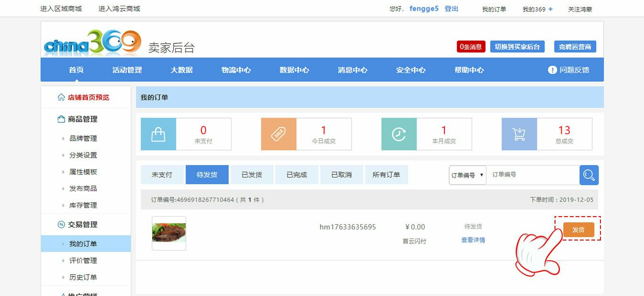
Task: Click the shopping cart total deals icon
Action: coord(519,134)
